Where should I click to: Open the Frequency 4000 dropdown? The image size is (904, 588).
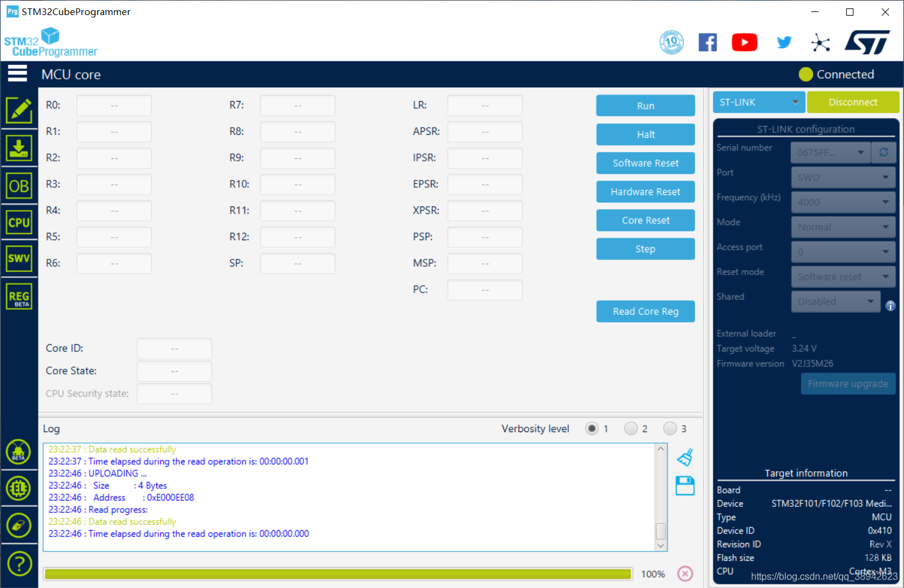coord(843,202)
